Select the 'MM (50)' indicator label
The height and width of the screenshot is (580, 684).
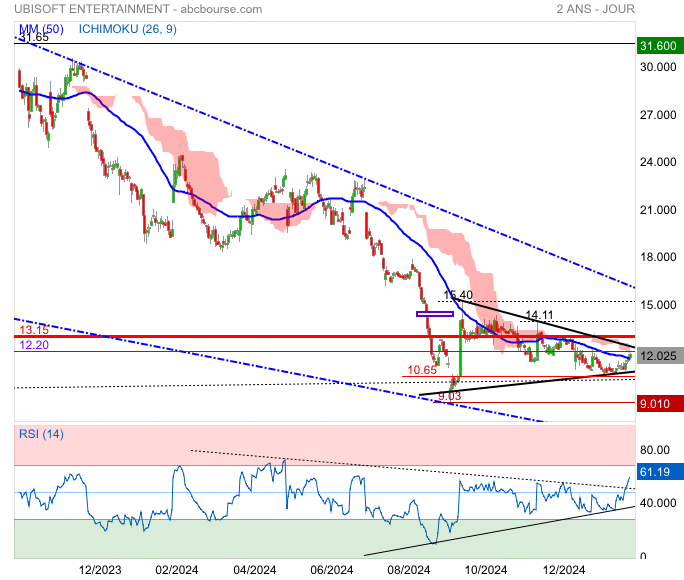pyautogui.click(x=41, y=29)
